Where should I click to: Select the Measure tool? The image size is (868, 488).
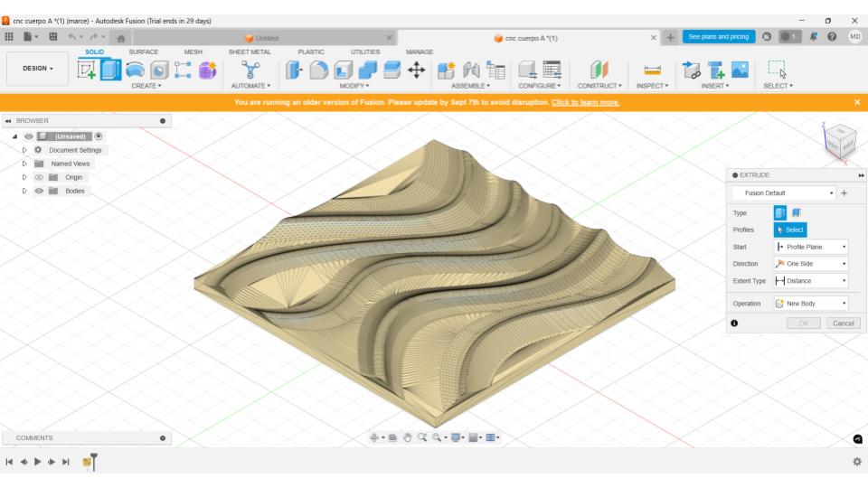pyautogui.click(x=652, y=70)
